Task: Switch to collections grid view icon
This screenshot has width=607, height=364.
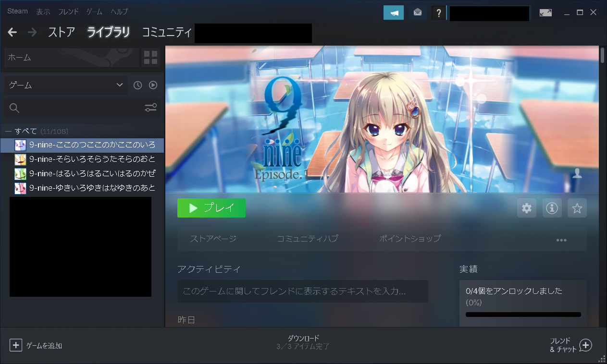Action: coord(151,58)
